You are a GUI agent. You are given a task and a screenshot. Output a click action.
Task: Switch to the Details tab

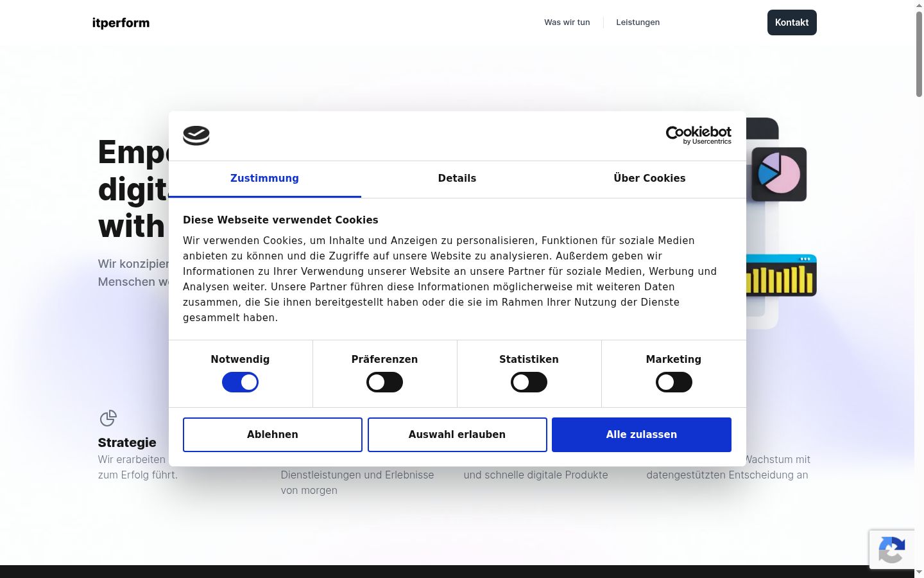coord(457,179)
